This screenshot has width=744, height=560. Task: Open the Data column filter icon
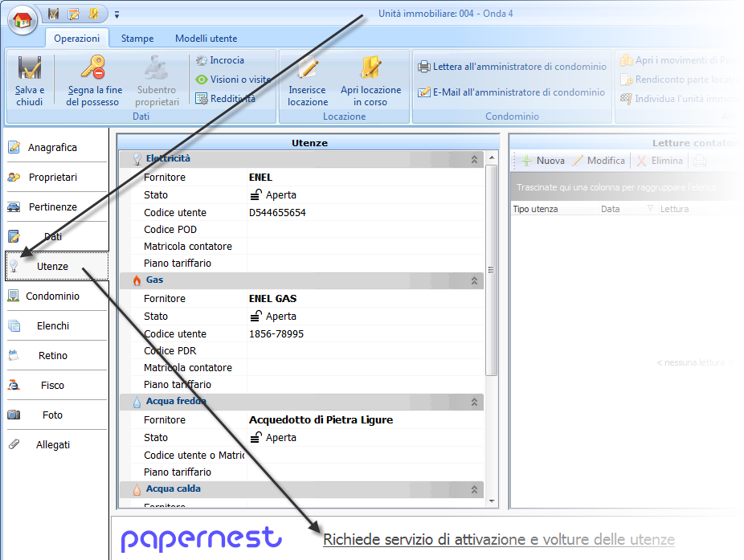point(651,208)
